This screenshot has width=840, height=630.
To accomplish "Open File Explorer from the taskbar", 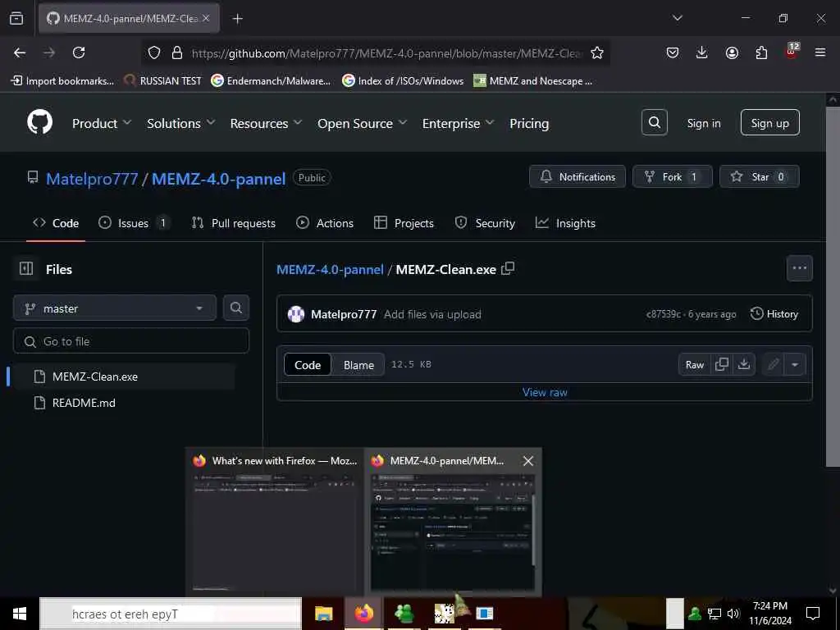I will click(323, 614).
